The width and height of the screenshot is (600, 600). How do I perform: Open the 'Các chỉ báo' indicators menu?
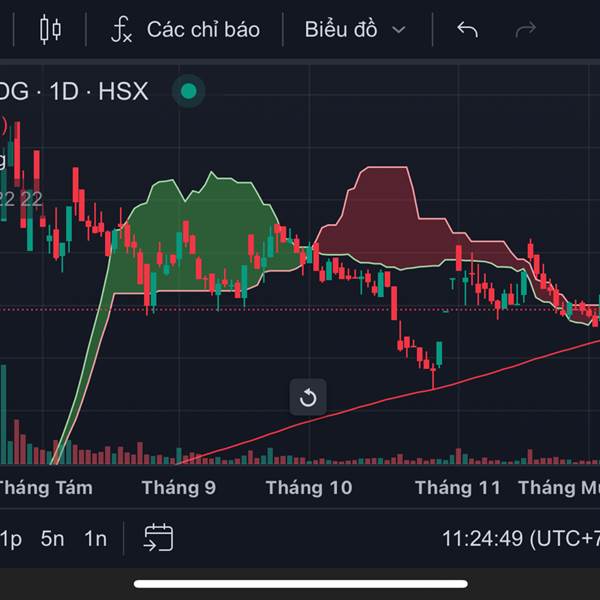(x=202, y=30)
